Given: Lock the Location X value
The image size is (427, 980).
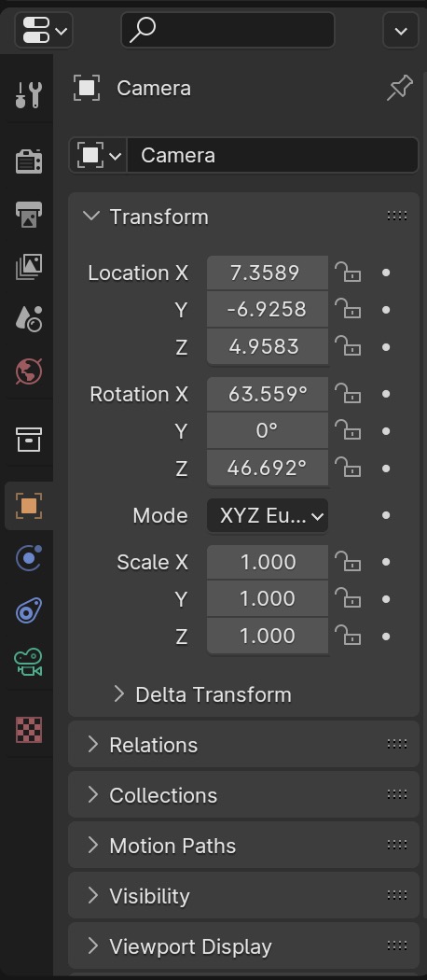Looking at the screenshot, I should click(349, 273).
